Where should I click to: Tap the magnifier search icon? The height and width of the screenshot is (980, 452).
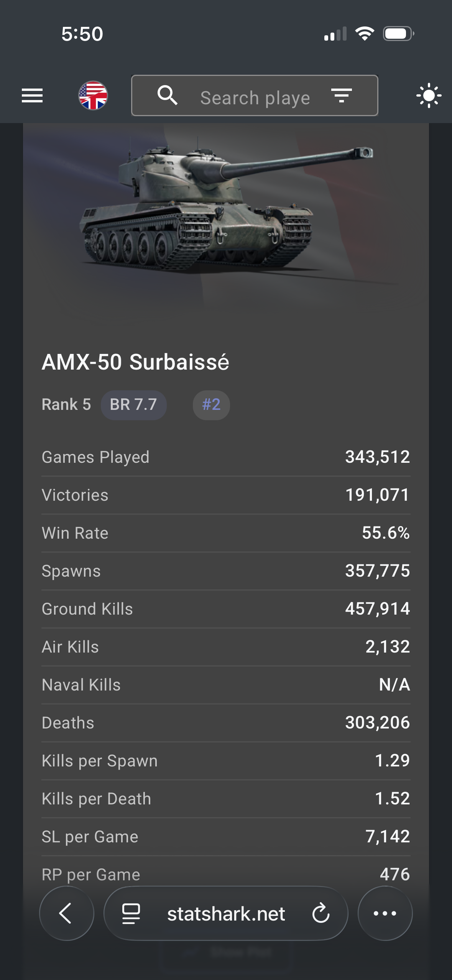168,95
